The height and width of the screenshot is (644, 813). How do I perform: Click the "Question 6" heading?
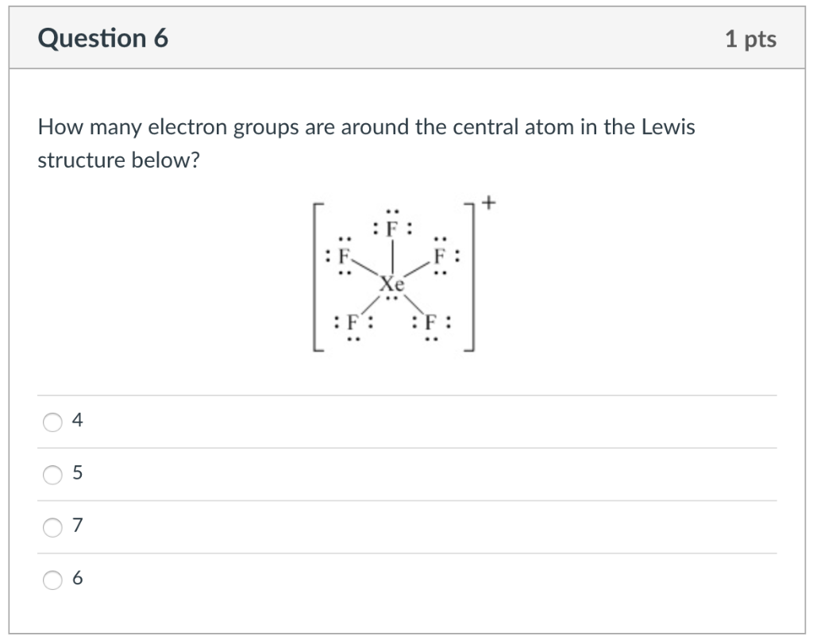tap(103, 39)
